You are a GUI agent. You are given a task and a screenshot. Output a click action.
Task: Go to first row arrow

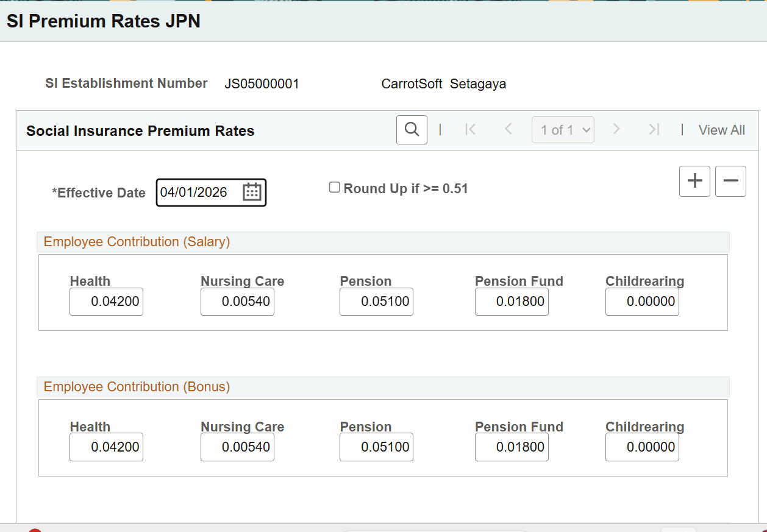[x=470, y=129]
